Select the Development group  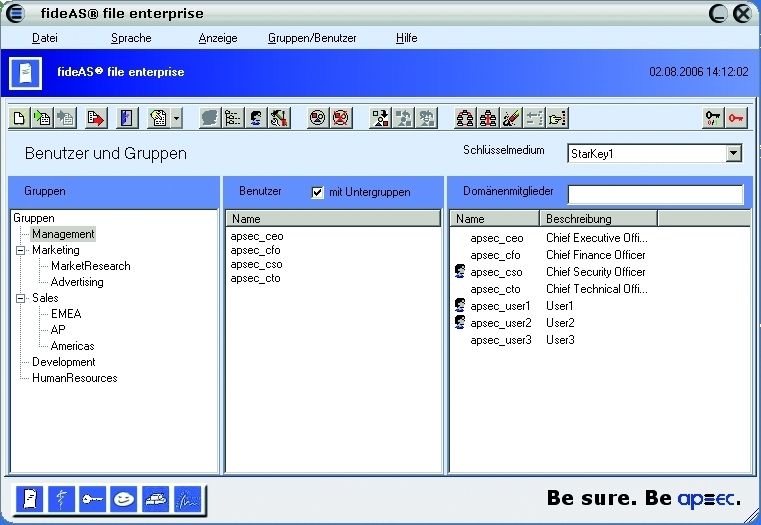tap(64, 362)
